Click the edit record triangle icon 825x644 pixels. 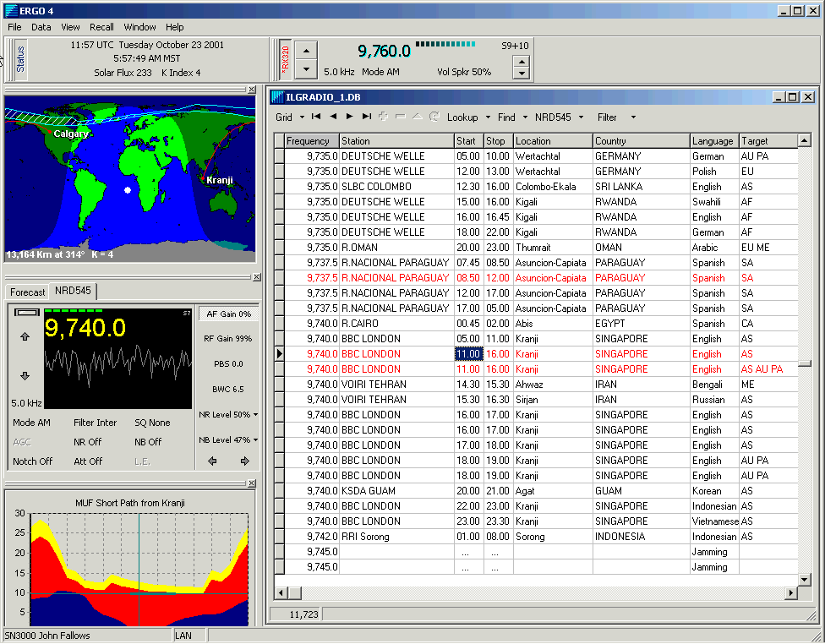coord(418,117)
